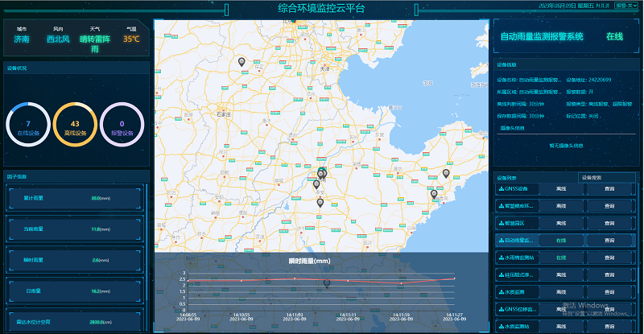Click 查询 in the 智慧园区 row
The width and height of the screenshot is (644, 334).
point(609,224)
